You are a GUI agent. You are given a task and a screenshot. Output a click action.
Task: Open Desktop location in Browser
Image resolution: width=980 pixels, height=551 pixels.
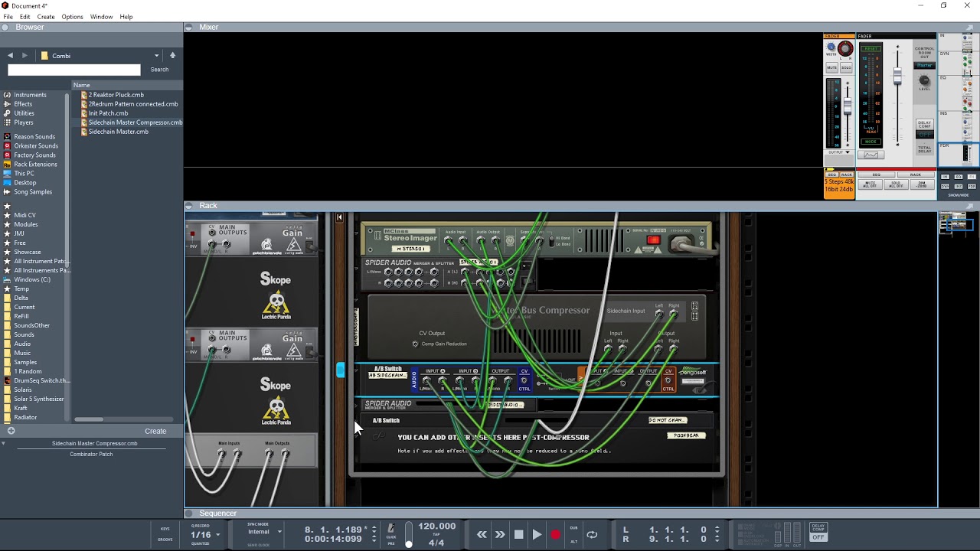pyautogui.click(x=24, y=182)
